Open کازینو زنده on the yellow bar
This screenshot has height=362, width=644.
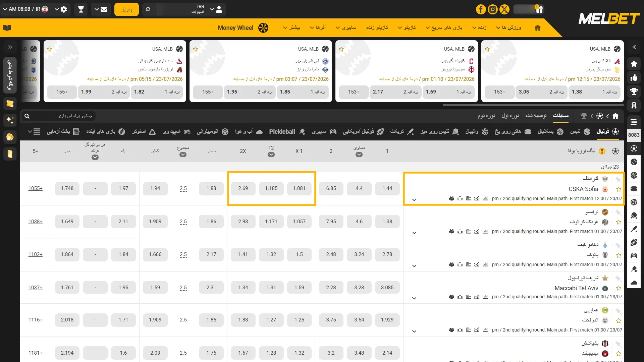click(377, 27)
